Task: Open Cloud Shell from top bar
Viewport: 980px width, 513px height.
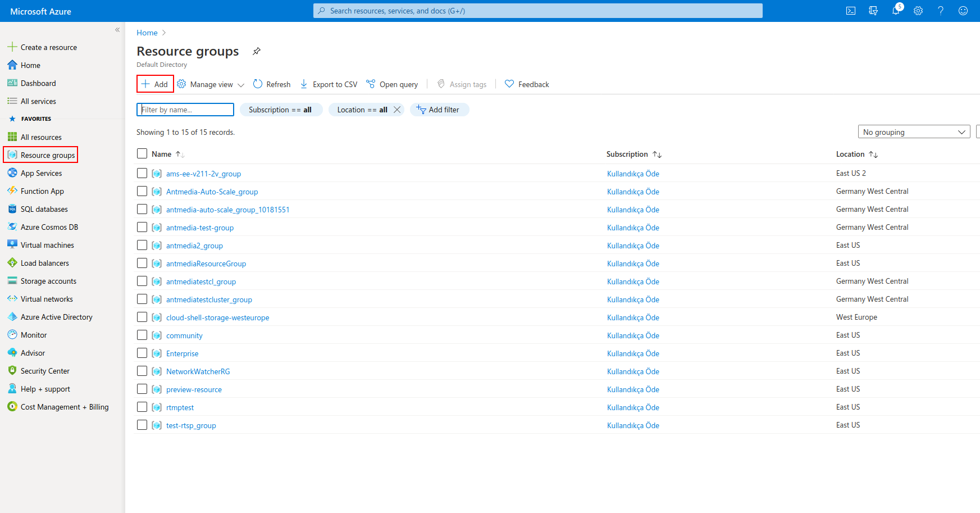Action: 851,11
